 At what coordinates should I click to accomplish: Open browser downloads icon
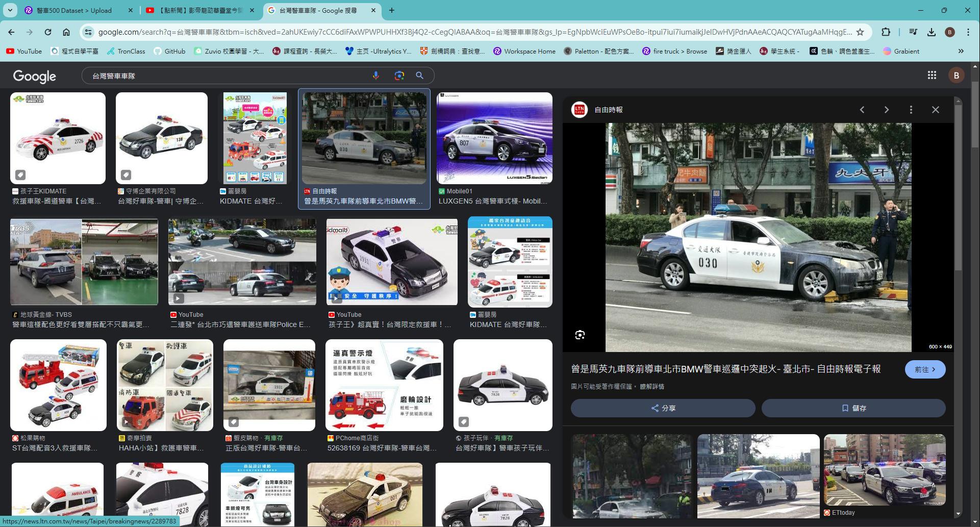pyautogui.click(x=932, y=32)
